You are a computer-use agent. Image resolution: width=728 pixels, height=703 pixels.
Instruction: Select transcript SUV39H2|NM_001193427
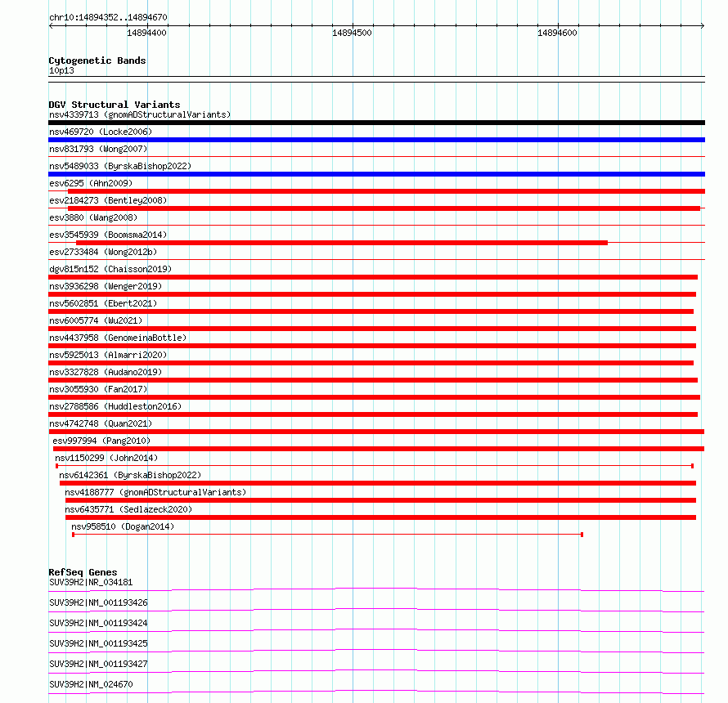[98, 664]
